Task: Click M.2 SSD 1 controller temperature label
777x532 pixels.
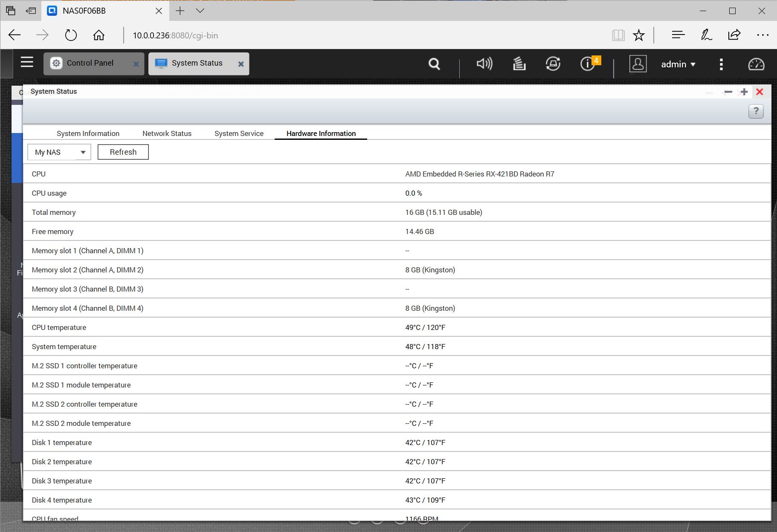Action: point(84,366)
